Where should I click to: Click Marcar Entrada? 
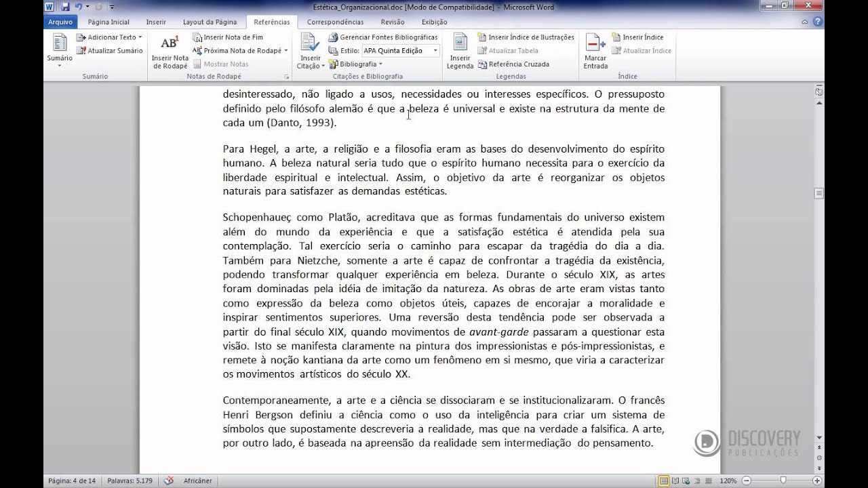(595, 52)
